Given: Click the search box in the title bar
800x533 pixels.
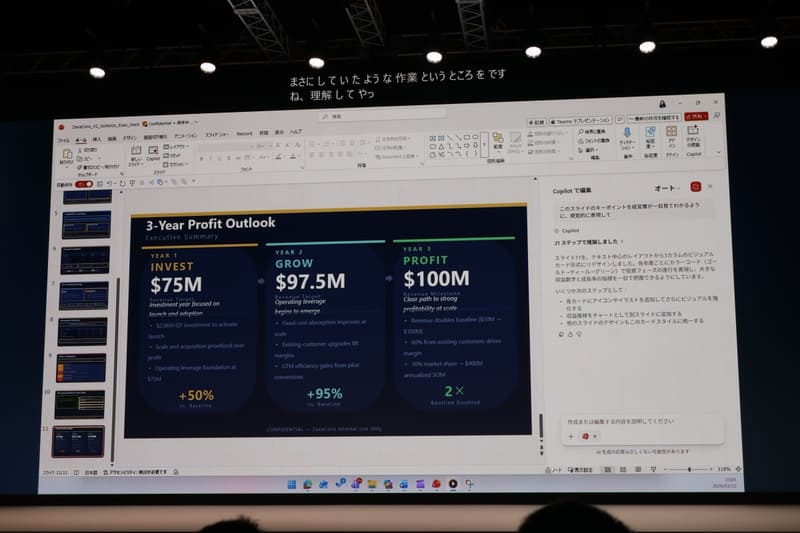Looking at the screenshot, I should (x=383, y=115).
